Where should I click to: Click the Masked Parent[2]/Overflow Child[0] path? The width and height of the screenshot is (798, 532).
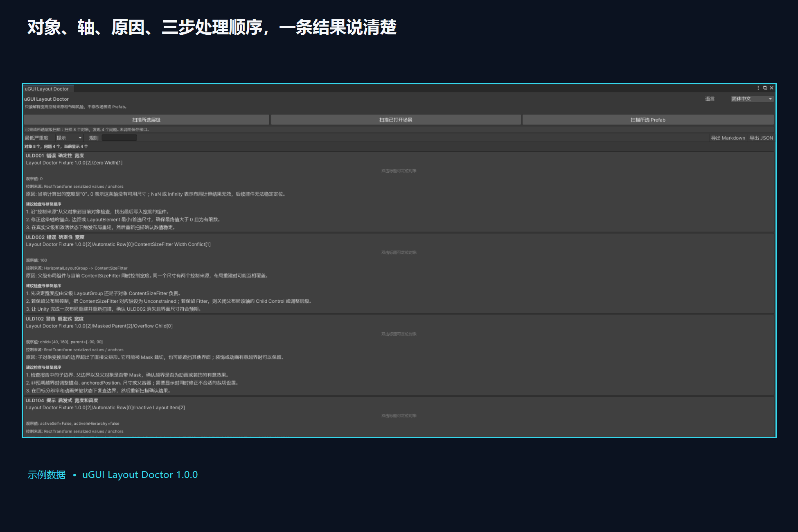coord(99,326)
